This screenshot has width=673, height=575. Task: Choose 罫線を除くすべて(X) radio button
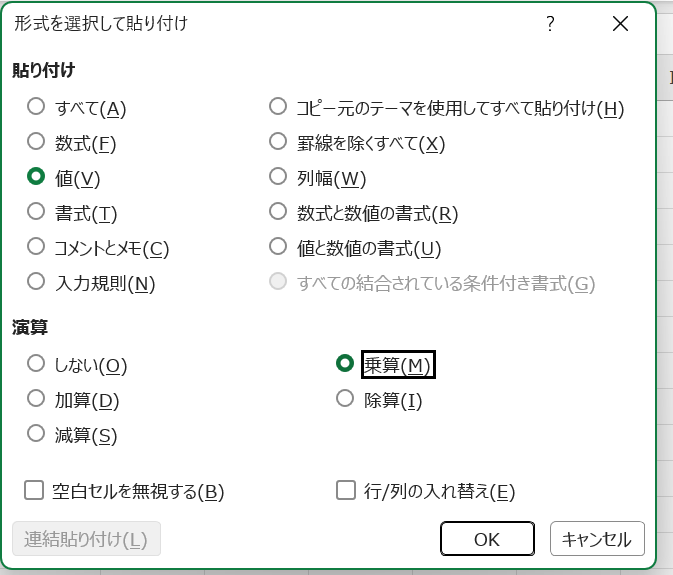[279, 142]
